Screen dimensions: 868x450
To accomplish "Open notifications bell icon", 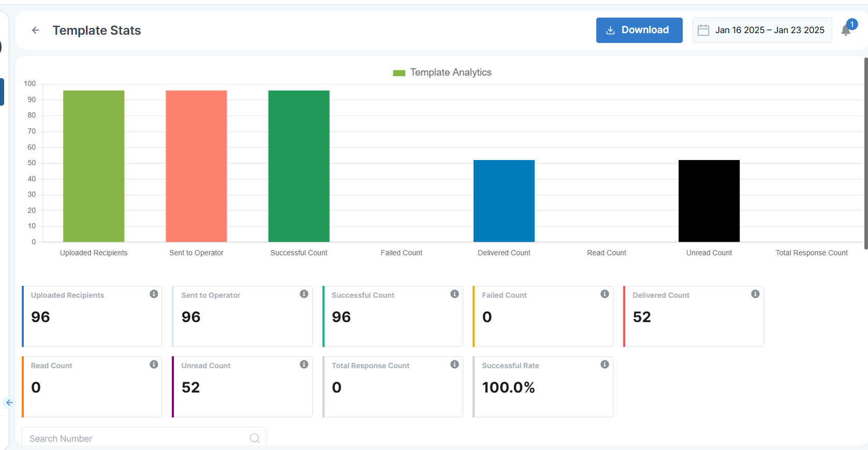I will [846, 30].
